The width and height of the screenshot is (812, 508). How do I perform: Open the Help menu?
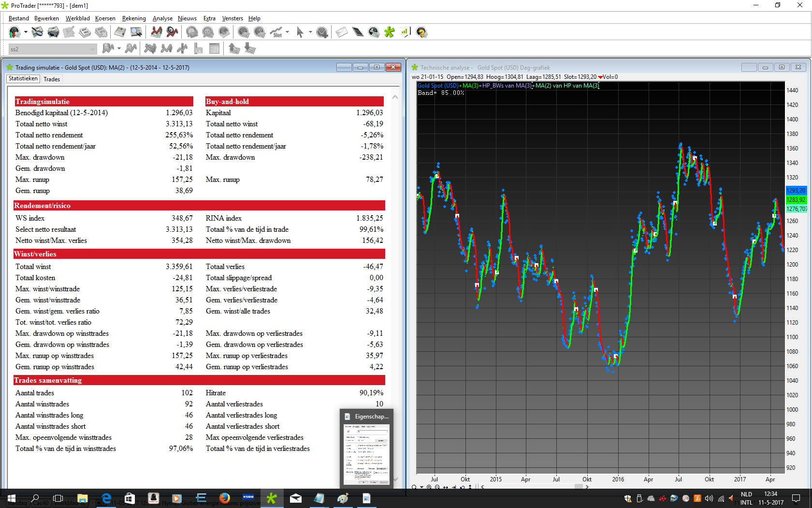pos(254,18)
